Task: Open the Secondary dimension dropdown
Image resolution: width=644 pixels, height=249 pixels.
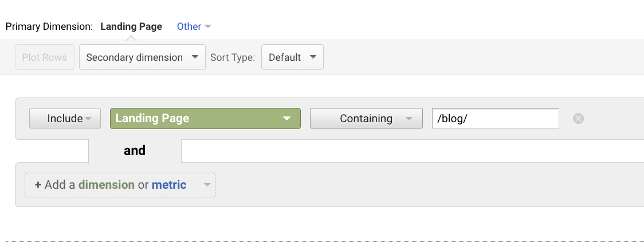Action: click(x=142, y=57)
